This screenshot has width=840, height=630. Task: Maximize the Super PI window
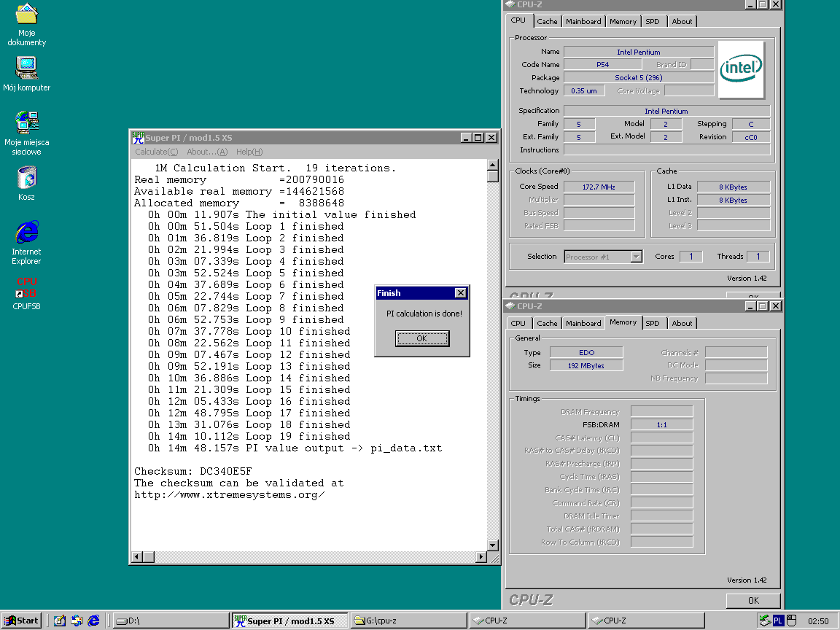tap(478, 138)
